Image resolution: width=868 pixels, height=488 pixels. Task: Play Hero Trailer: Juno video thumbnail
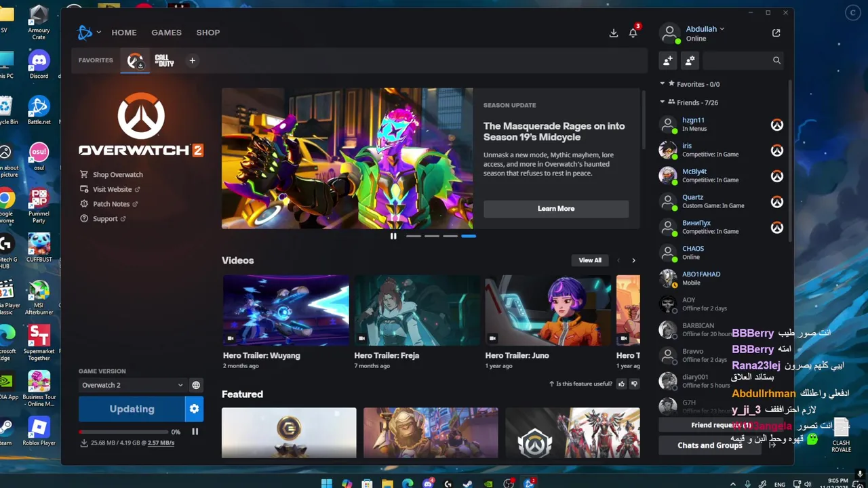(x=548, y=310)
